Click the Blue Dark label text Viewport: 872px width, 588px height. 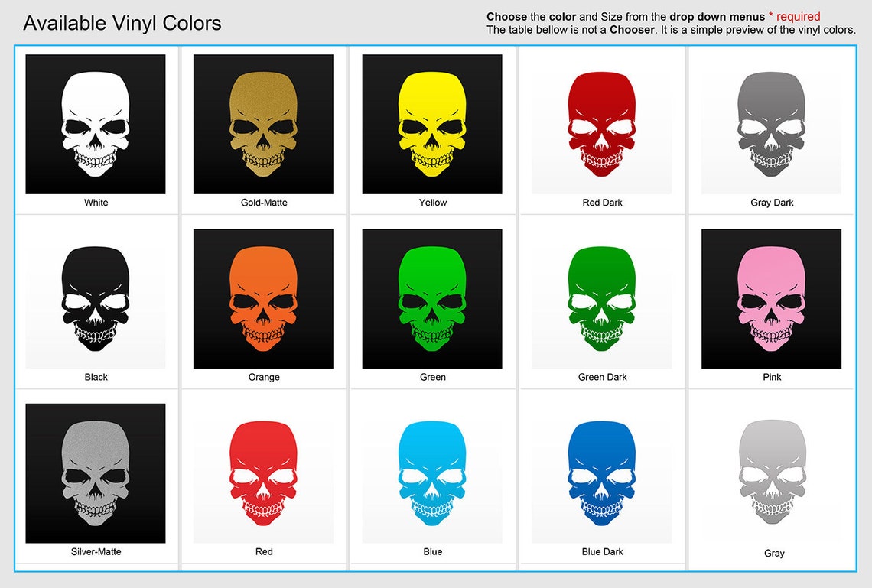coord(602,551)
